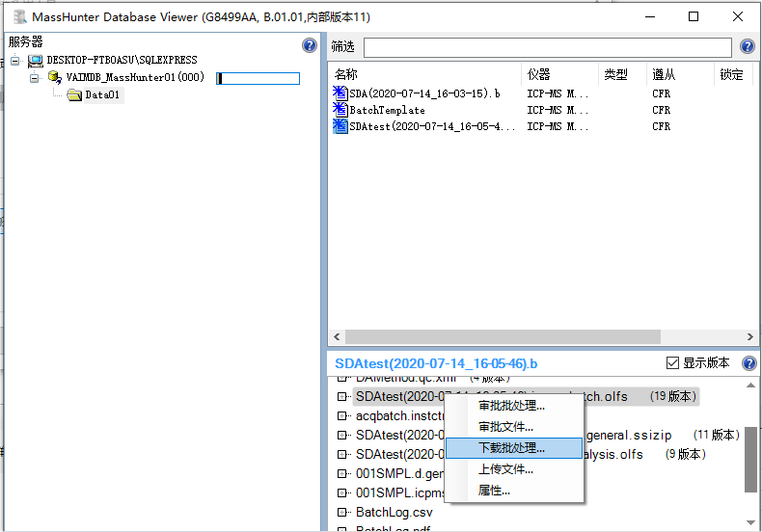Viewport: 762px width, 532px height.
Task: Maximize the MassHunter Database Viewer window
Action: point(694,16)
